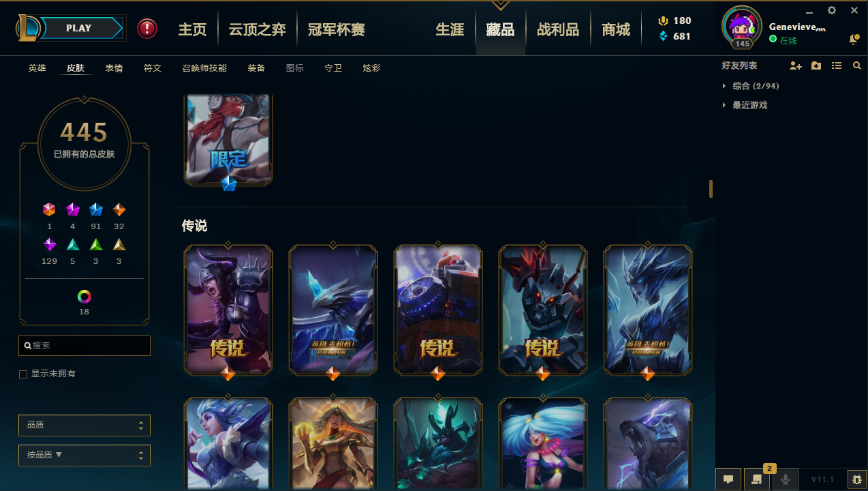Open the bug report icon
The image size is (868, 491).
click(x=856, y=479)
